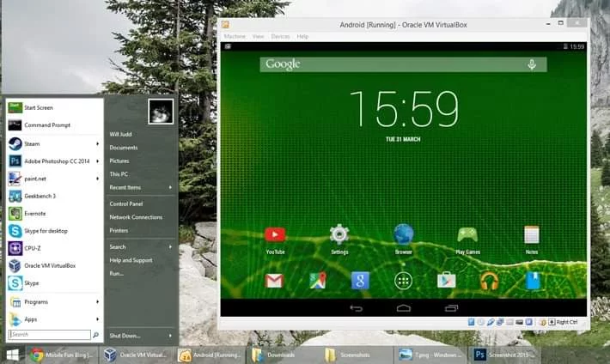Click the Run... entry
This screenshot has height=364, width=610.
click(x=117, y=273)
